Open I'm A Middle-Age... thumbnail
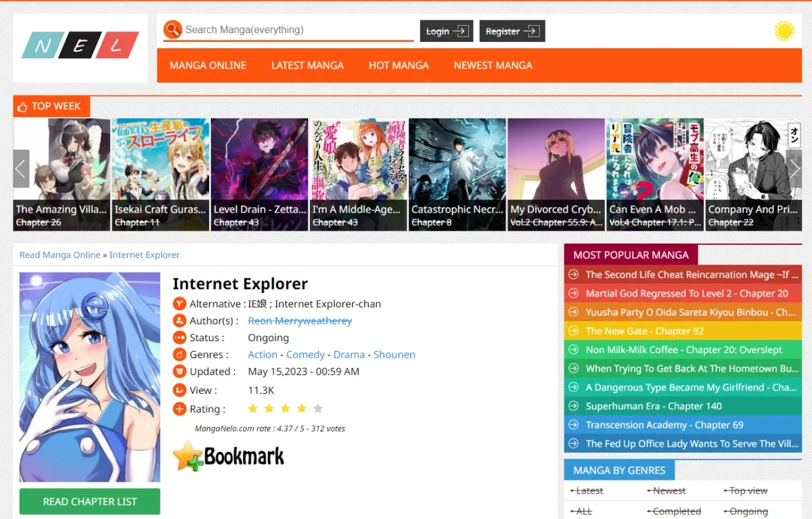The image size is (812, 519). (x=359, y=175)
